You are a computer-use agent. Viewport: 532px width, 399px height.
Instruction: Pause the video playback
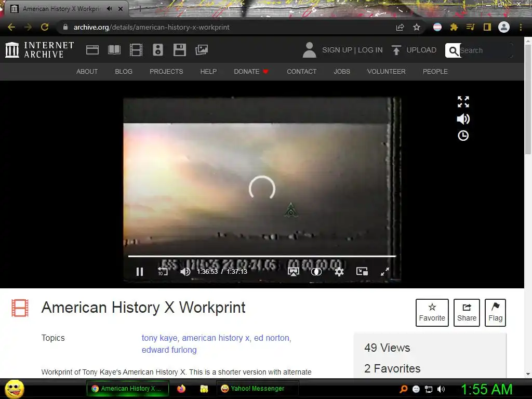(139, 271)
